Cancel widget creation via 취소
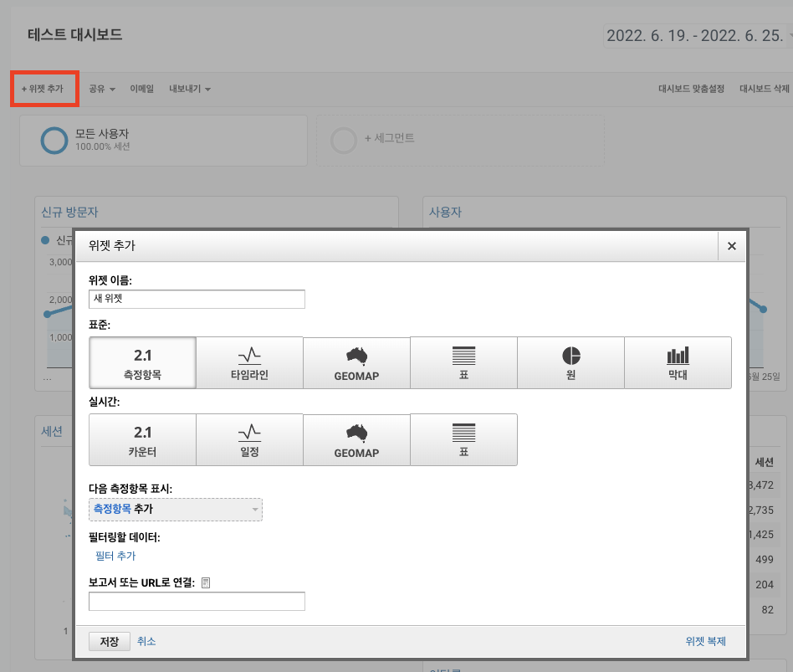793x672 pixels. [x=146, y=641]
